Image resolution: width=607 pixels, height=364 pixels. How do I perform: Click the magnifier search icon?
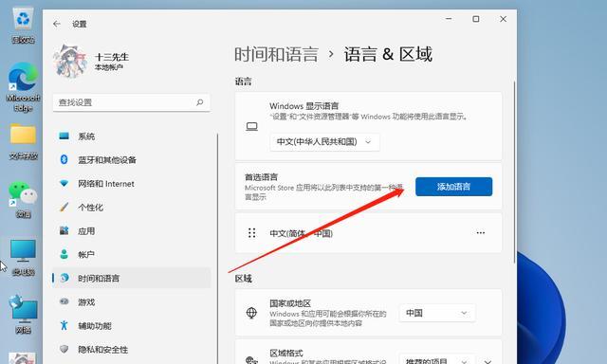(x=200, y=102)
